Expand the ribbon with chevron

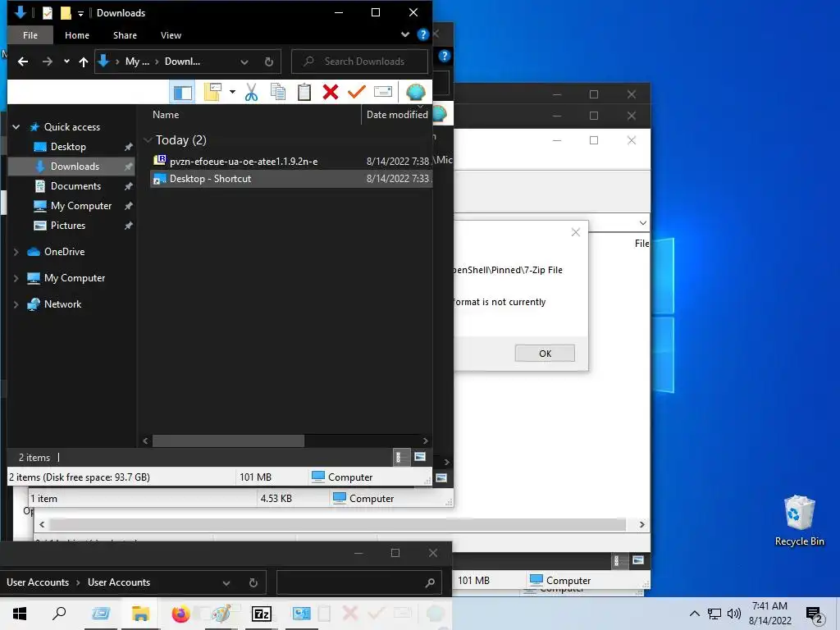coord(405,34)
